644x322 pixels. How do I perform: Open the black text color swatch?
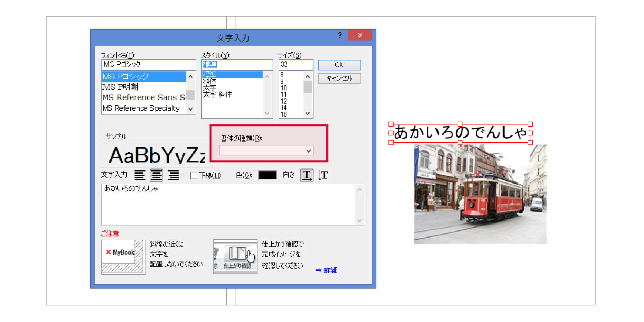pos(267,175)
